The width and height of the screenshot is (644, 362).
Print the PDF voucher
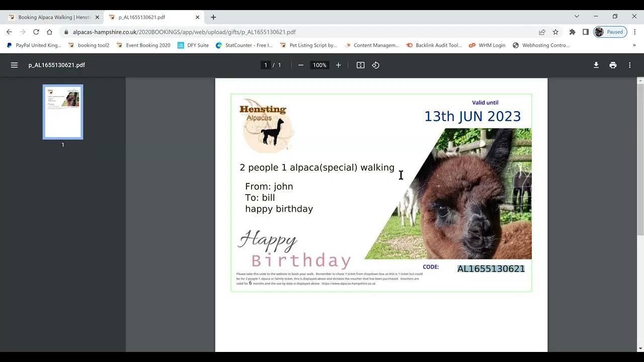[613, 65]
